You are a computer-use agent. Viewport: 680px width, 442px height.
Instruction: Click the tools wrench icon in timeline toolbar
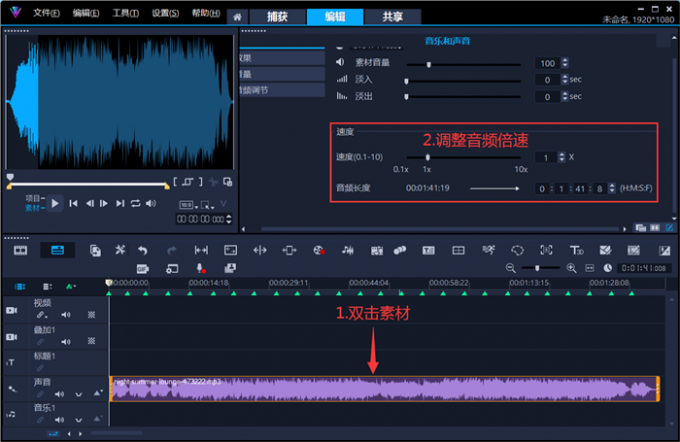tap(119, 250)
